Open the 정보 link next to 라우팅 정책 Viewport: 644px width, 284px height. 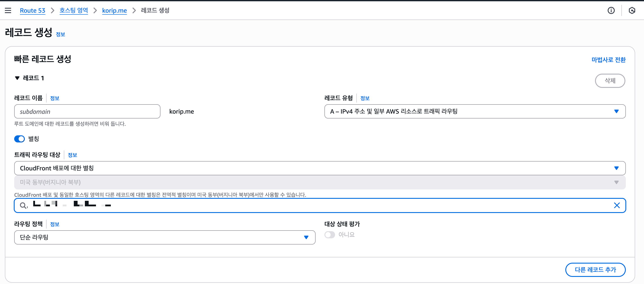[x=55, y=224]
